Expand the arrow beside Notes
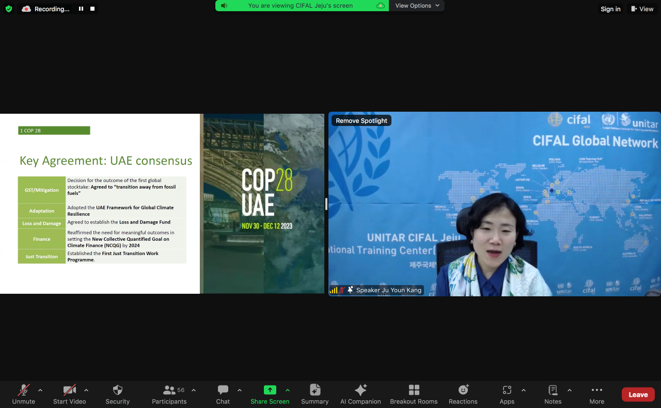Viewport: 661px width, 408px height. point(569,390)
